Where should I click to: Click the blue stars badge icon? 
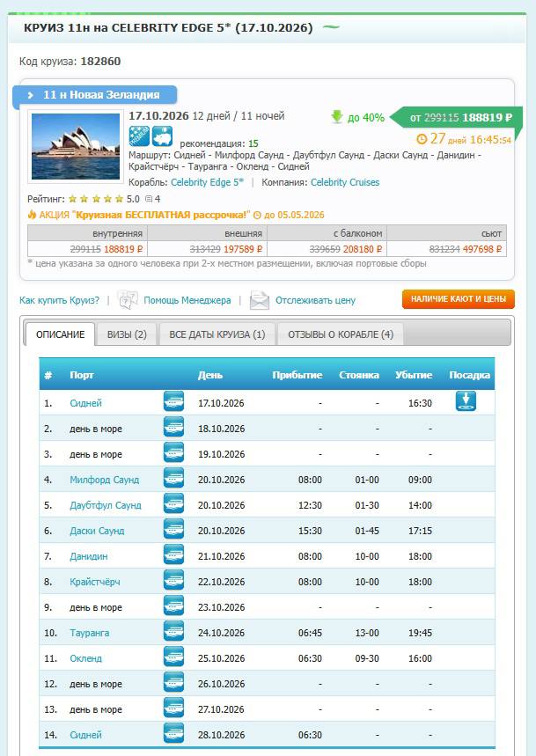pos(139,136)
